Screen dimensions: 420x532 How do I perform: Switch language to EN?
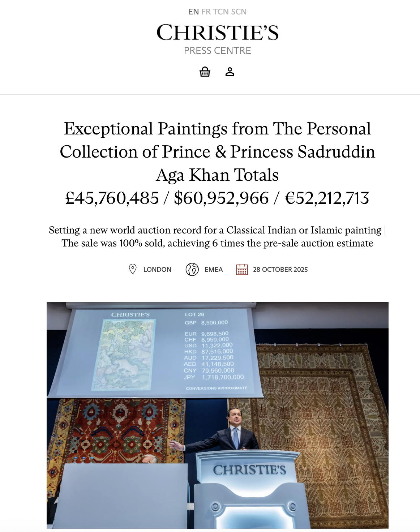[193, 12]
